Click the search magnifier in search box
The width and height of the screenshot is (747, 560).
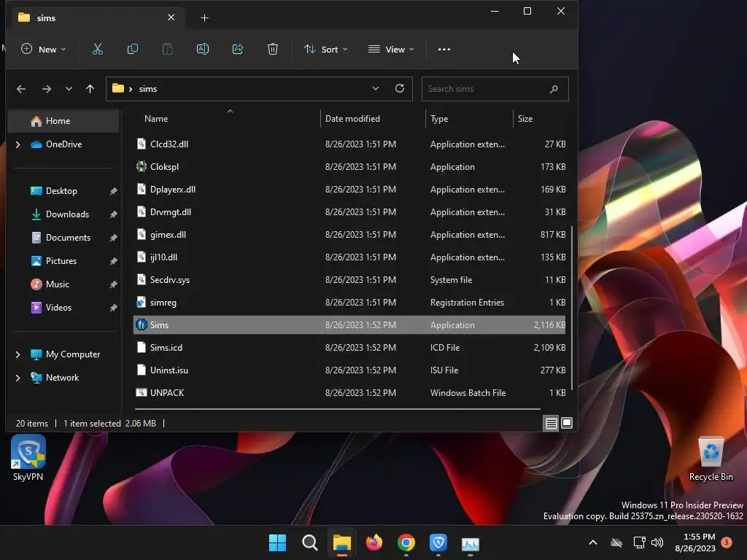pyautogui.click(x=554, y=89)
